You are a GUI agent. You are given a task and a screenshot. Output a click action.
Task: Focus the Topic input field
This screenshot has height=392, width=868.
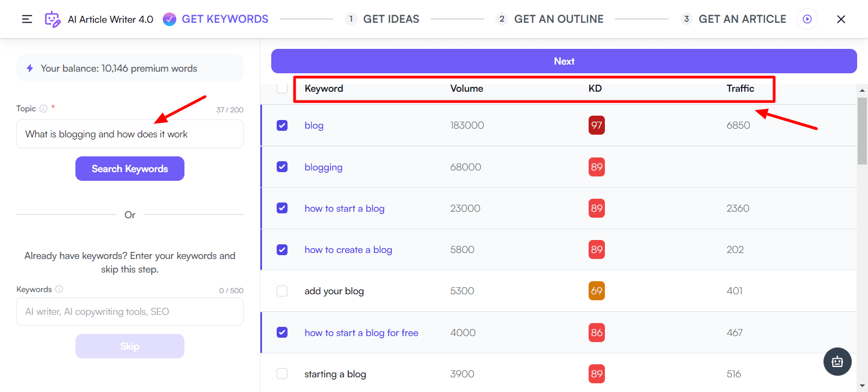(130, 134)
